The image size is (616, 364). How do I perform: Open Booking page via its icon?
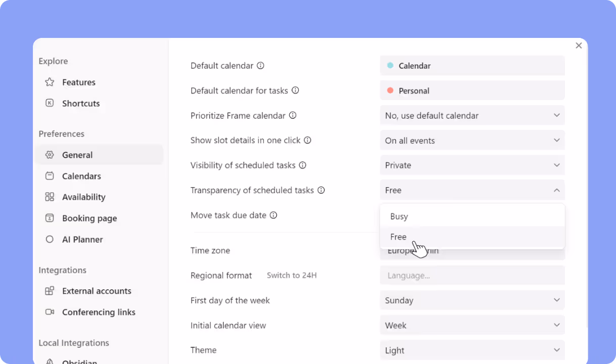pos(49,218)
